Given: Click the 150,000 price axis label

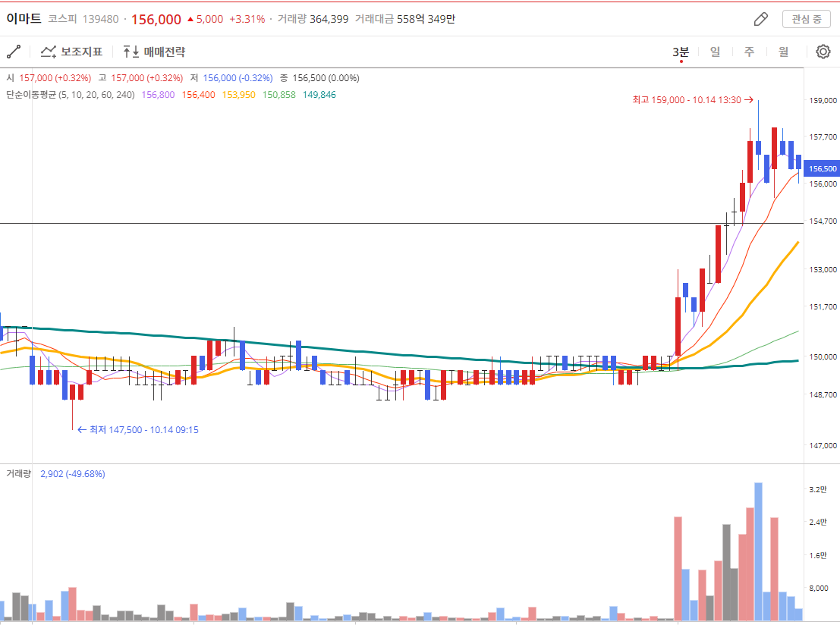Looking at the screenshot, I should point(823,357).
